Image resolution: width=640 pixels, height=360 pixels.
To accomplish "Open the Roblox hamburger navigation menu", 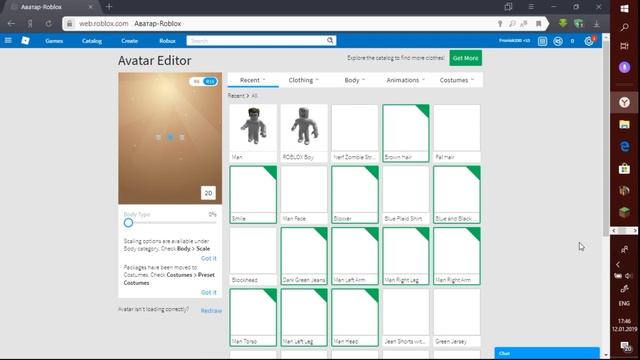I will tap(8, 40).
